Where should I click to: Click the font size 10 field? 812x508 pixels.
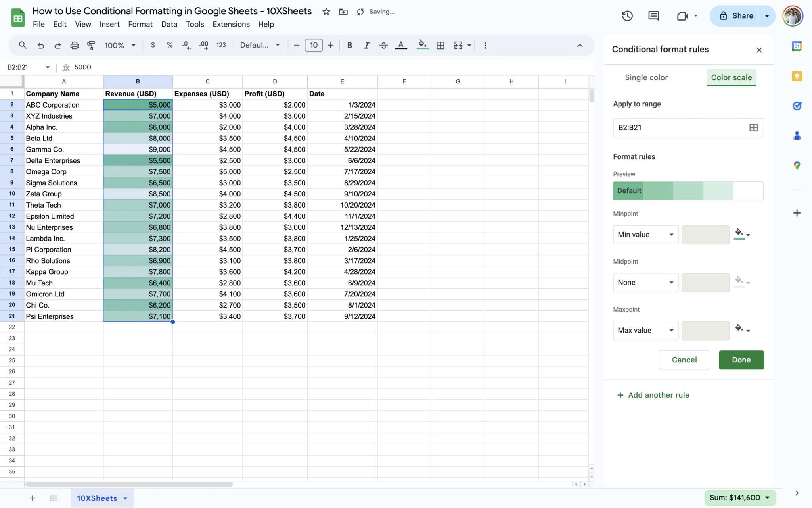coord(314,45)
